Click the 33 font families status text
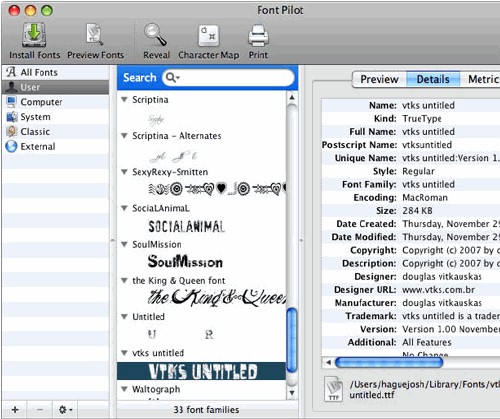 206,410
